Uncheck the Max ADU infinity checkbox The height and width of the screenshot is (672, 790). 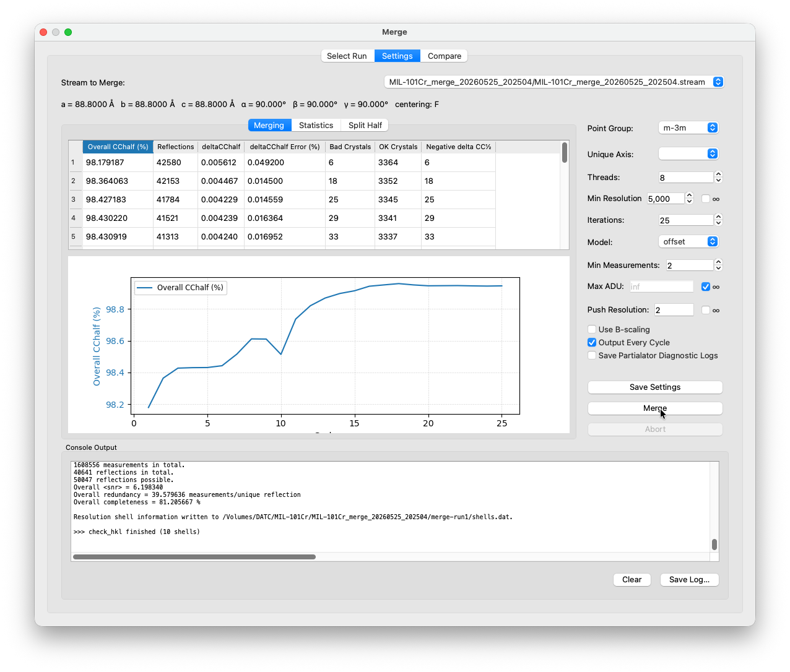tap(705, 286)
